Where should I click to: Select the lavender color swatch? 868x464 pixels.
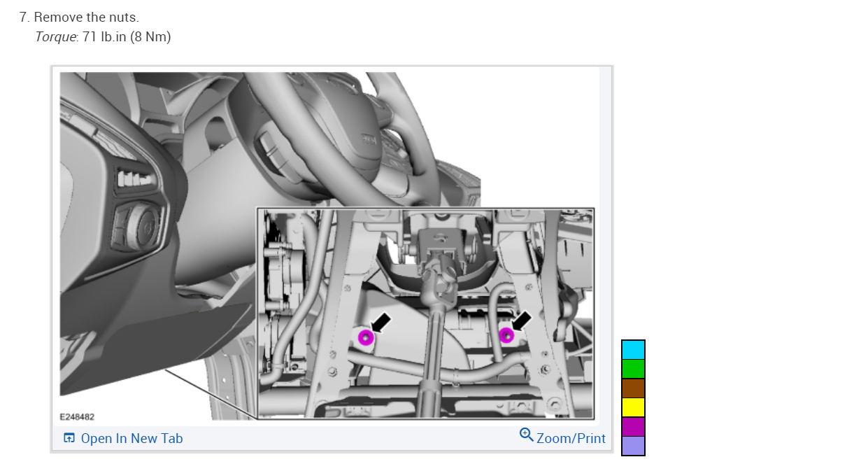pos(633,446)
